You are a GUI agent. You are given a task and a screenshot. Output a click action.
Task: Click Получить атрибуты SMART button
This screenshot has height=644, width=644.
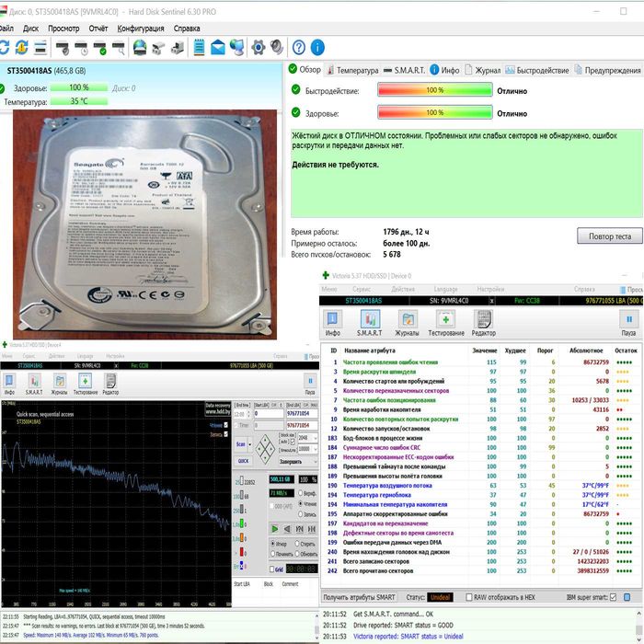[360, 597]
